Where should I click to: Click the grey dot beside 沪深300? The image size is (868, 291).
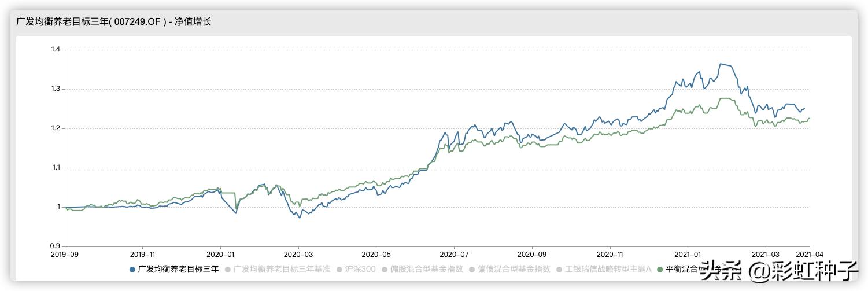(339, 269)
